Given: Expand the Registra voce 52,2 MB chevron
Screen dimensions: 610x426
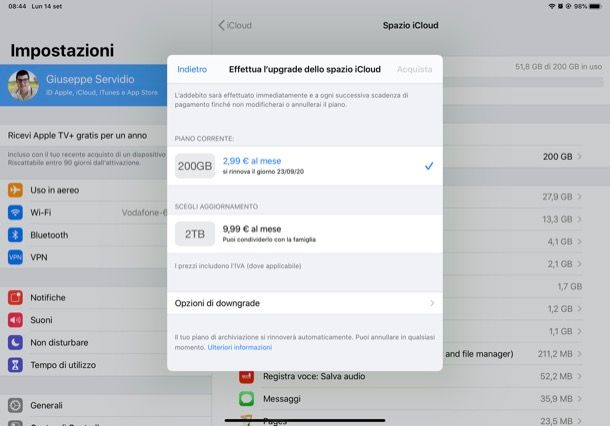Looking at the screenshot, I should pos(579,376).
